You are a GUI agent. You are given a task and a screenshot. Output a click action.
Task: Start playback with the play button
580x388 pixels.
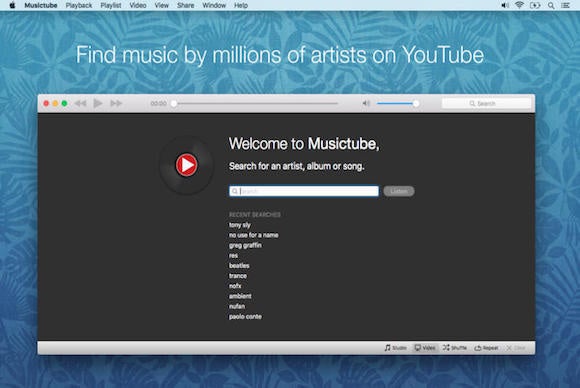point(98,103)
